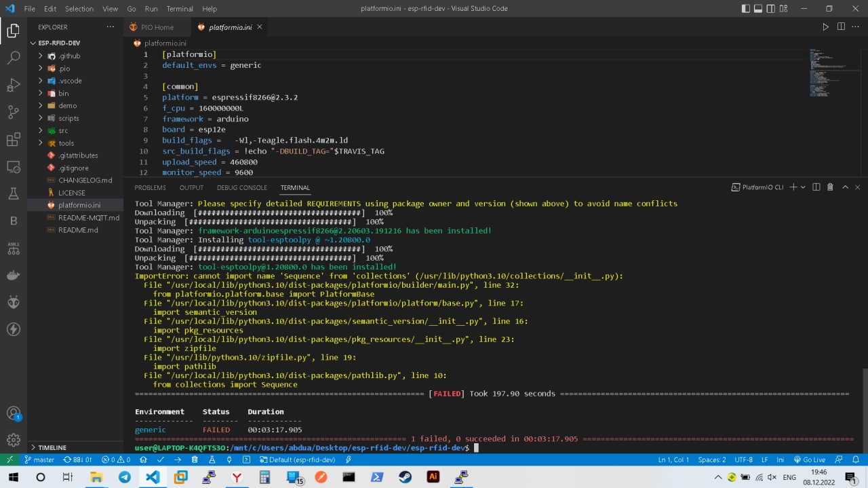868x488 pixels.
Task: Click PlatformIO Upload arrow in status bar
Action: click(x=178, y=459)
